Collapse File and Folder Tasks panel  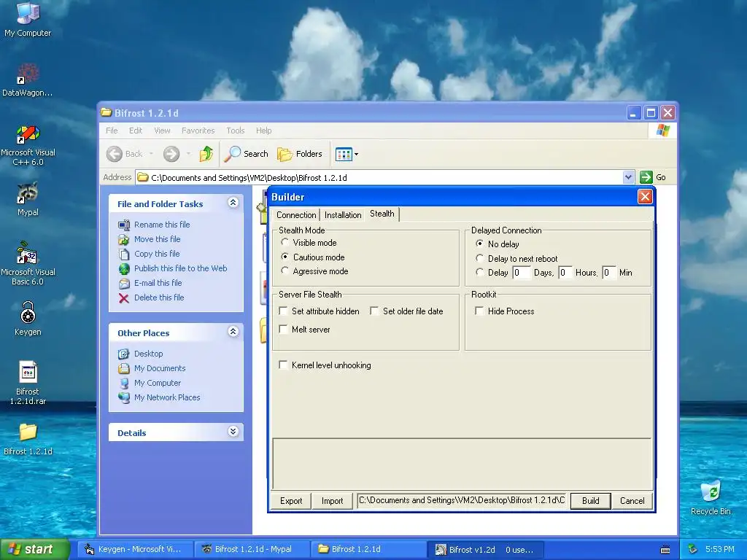[233, 203]
